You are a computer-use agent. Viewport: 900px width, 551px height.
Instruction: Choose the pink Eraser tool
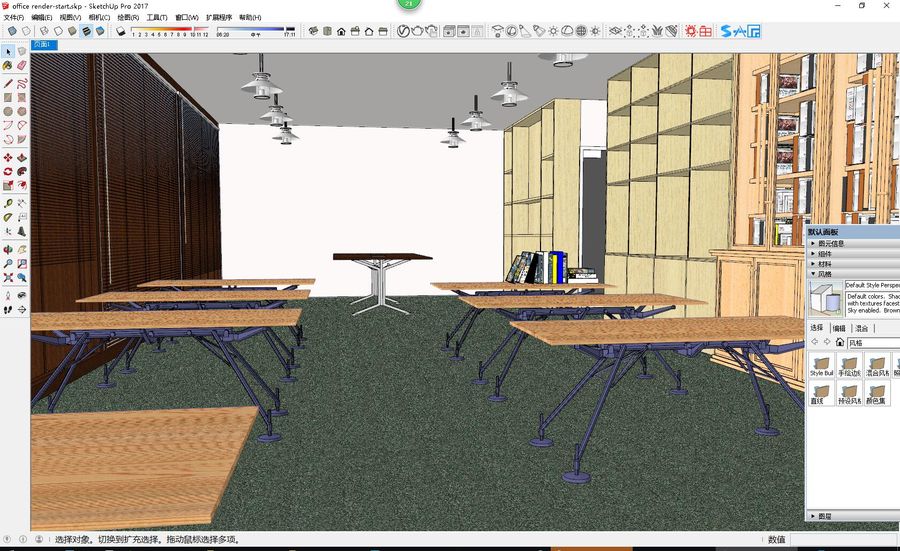click(22, 65)
